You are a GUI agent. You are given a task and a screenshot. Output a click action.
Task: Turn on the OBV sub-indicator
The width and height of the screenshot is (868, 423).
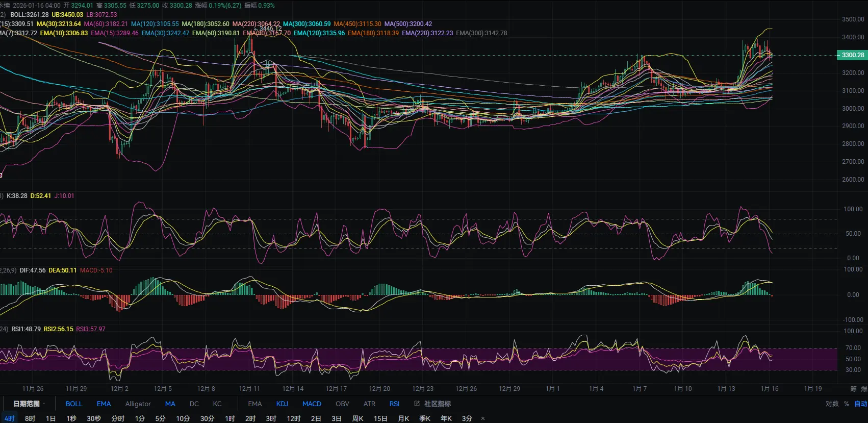coord(342,404)
